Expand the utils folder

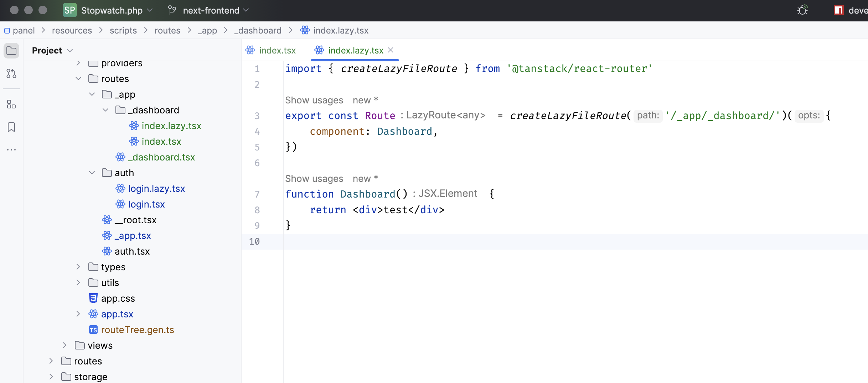pos(78,282)
